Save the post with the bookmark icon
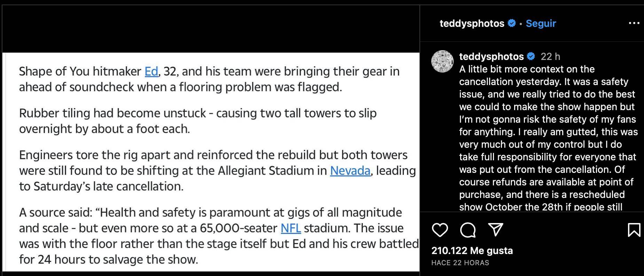 tap(634, 230)
